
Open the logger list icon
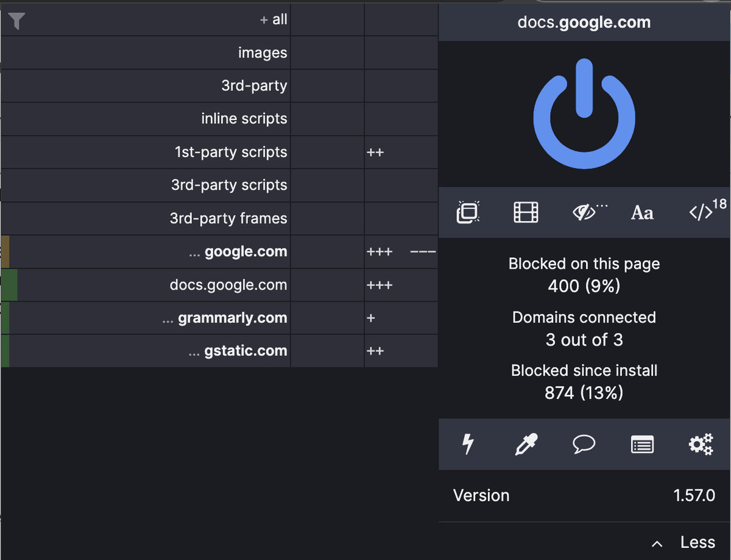tap(642, 445)
